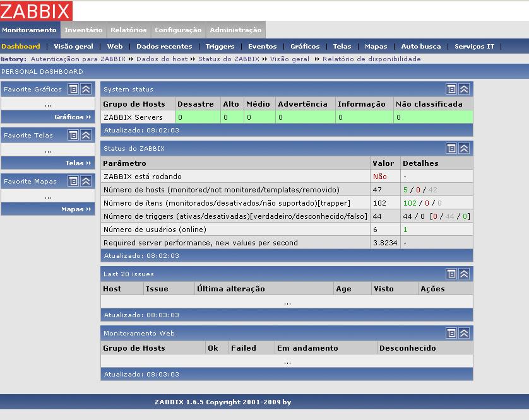
Task: Open Monitoramento Web widget menu icon
Action: tap(451, 334)
